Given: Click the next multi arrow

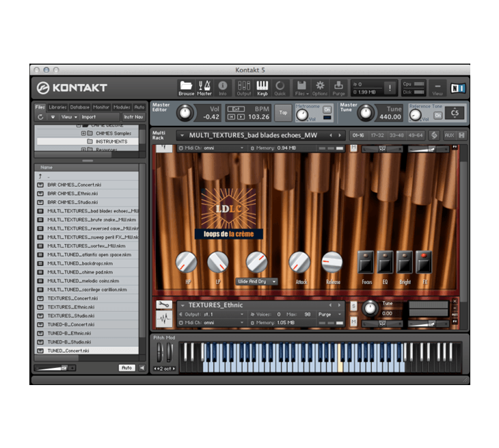Looking at the screenshot, I should point(340,135).
